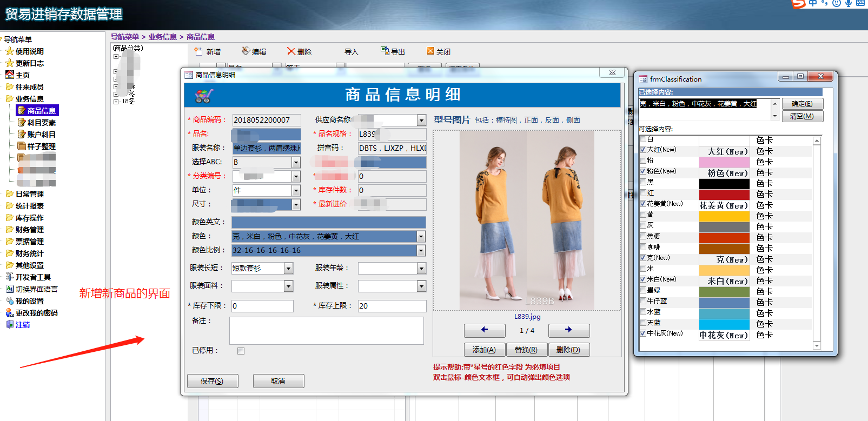Screen dimensions: 868x421
Task: Open 服装年龄 dropdown arrow
Action: pyautogui.click(x=421, y=268)
